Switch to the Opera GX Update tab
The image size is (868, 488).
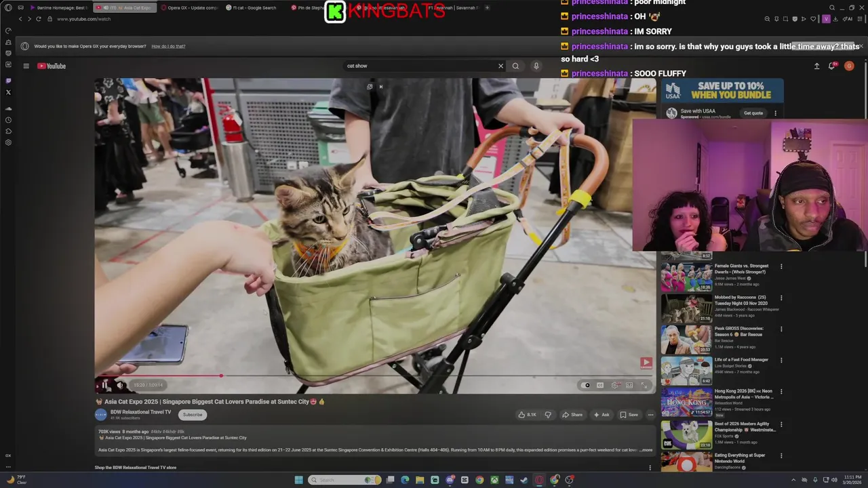pyautogui.click(x=189, y=7)
